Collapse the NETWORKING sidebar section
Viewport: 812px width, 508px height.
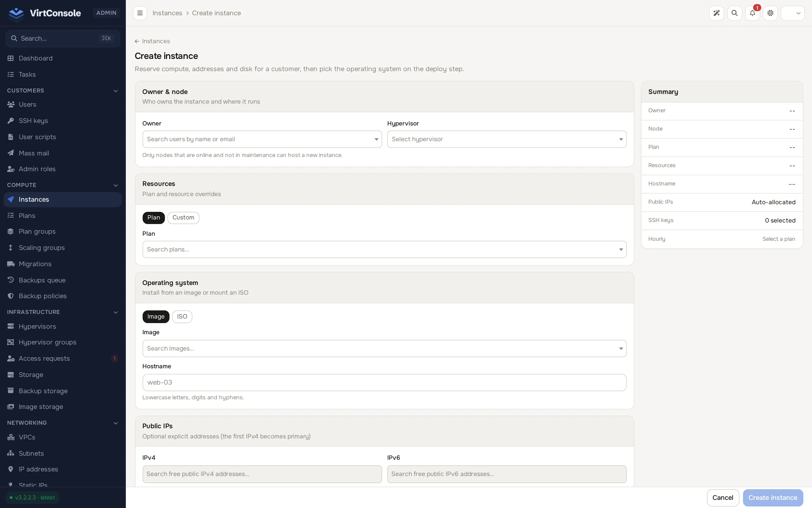[63, 423]
